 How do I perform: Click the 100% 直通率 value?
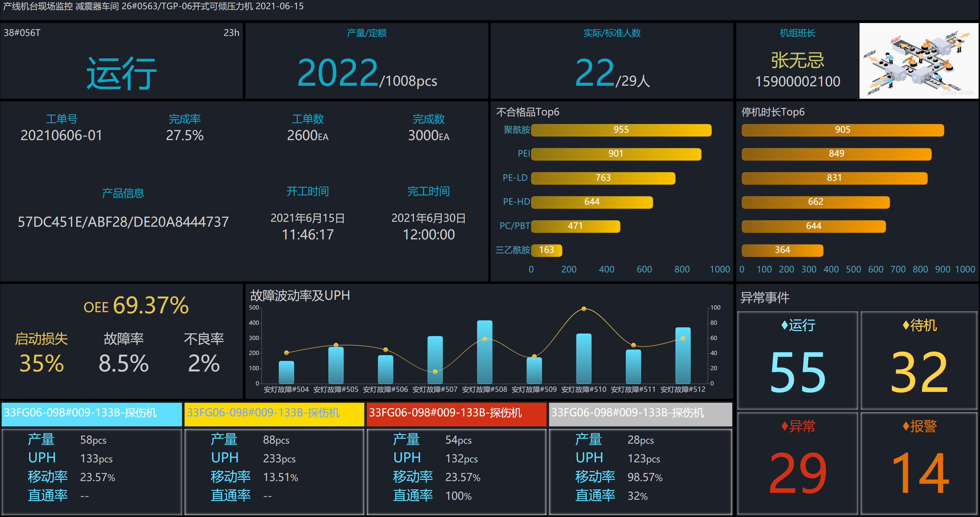tap(459, 496)
